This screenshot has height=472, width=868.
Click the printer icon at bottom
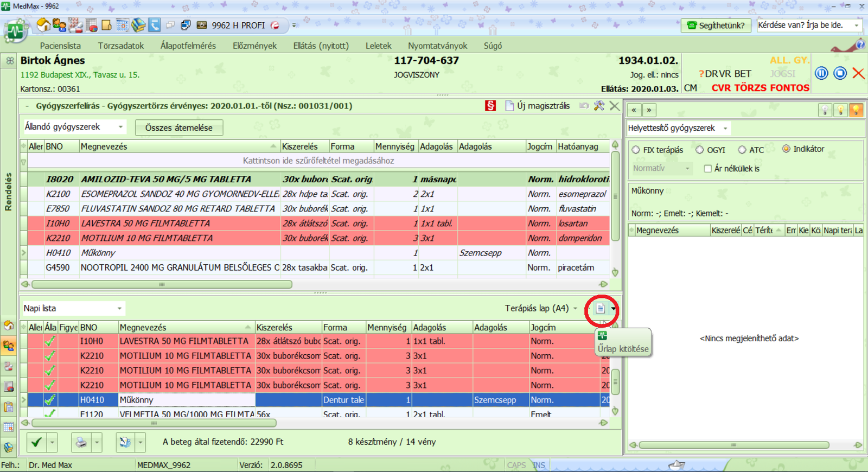pyautogui.click(x=81, y=442)
